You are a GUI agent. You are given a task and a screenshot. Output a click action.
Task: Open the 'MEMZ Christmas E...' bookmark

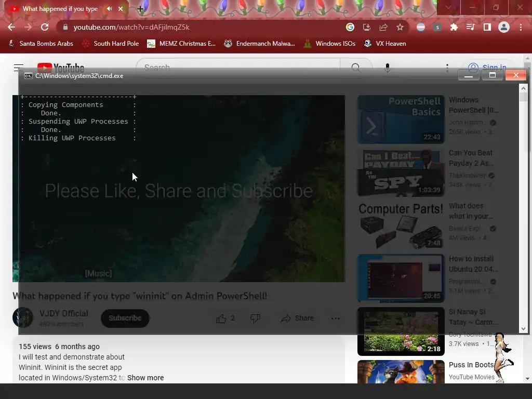pos(181,44)
